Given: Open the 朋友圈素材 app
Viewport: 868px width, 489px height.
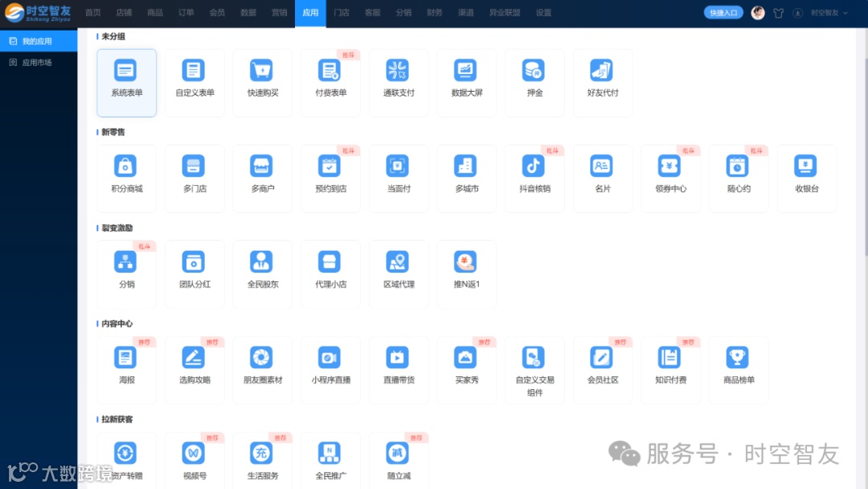Looking at the screenshot, I should tap(262, 370).
